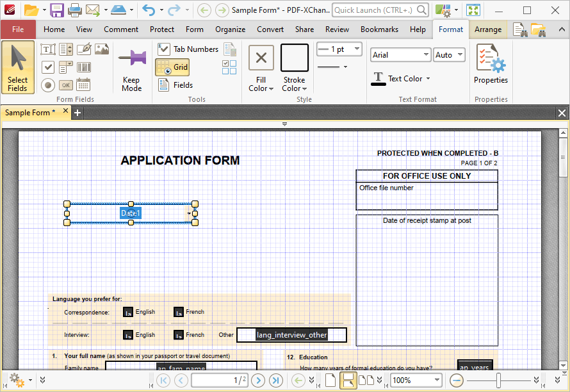Open the Form ribbon tab

[195, 29]
